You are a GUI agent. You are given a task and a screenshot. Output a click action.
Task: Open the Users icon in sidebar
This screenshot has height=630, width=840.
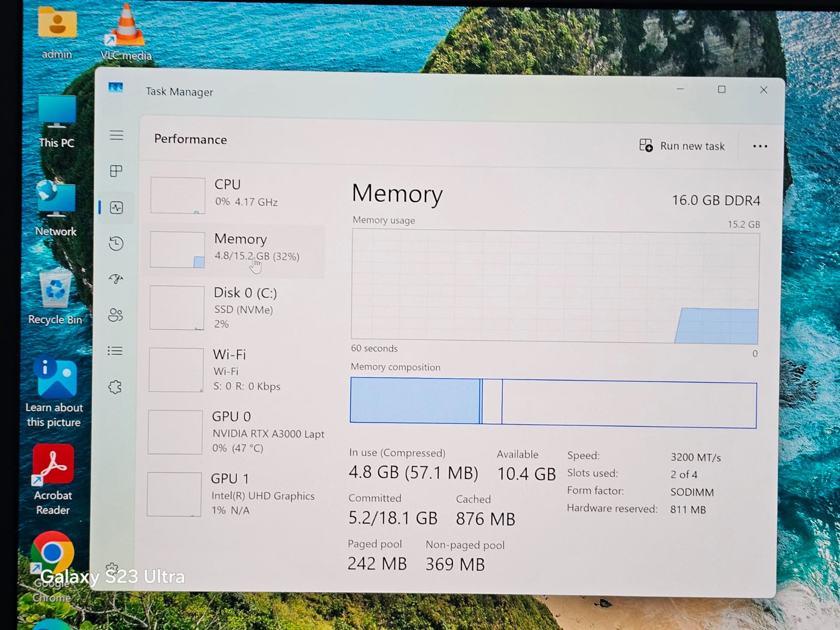click(115, 315)
